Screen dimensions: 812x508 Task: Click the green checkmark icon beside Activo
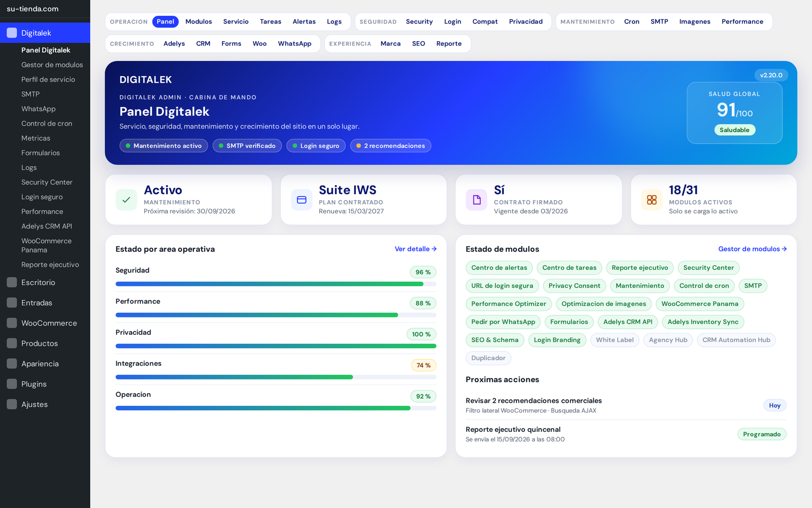point(126,200)
